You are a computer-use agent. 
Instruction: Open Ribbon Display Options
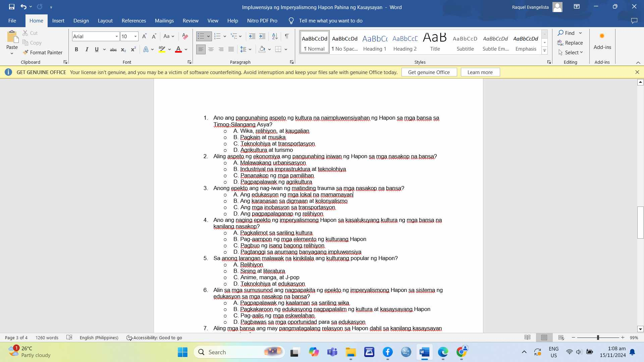[x=577, y=7]
